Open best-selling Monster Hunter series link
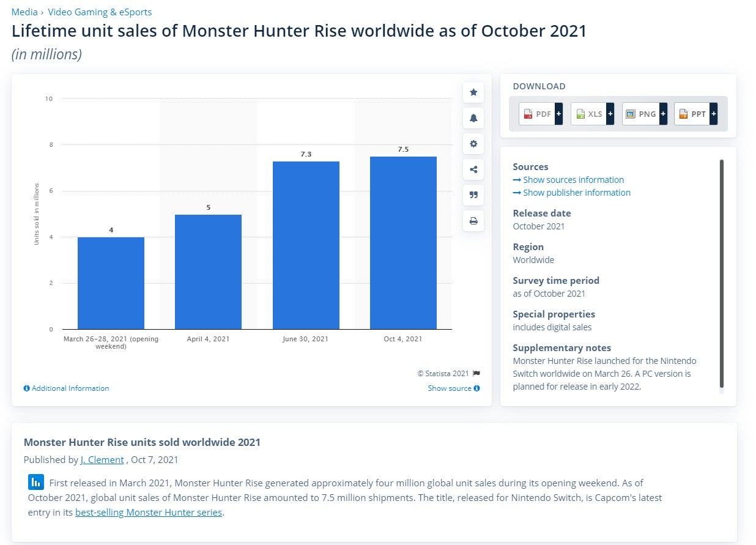The width and height of the screenshot is (756, 545). tap(149, 513)
